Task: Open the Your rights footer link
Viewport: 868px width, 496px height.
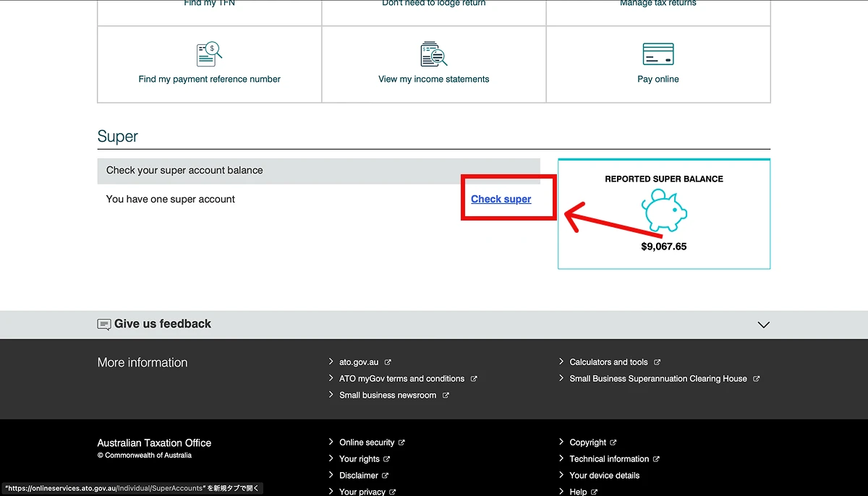Action: (359, 459)
